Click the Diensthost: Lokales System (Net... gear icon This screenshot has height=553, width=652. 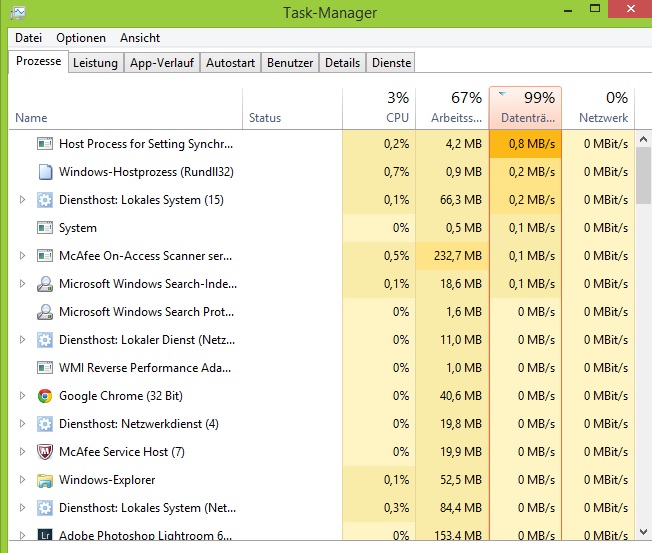click(x=45, y=508)
